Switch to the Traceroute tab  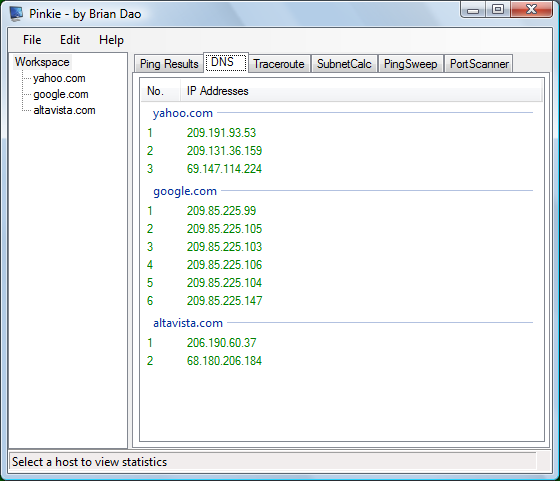point(279,64)
